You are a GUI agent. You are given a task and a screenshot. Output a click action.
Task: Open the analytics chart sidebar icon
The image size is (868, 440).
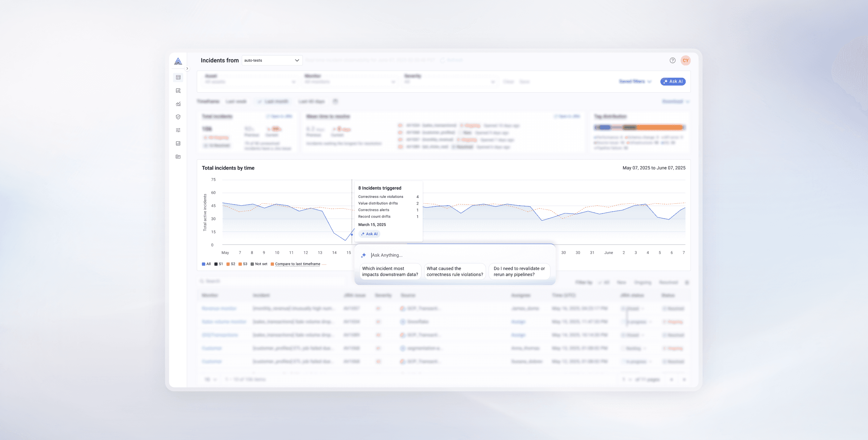(x=178, y=104)
